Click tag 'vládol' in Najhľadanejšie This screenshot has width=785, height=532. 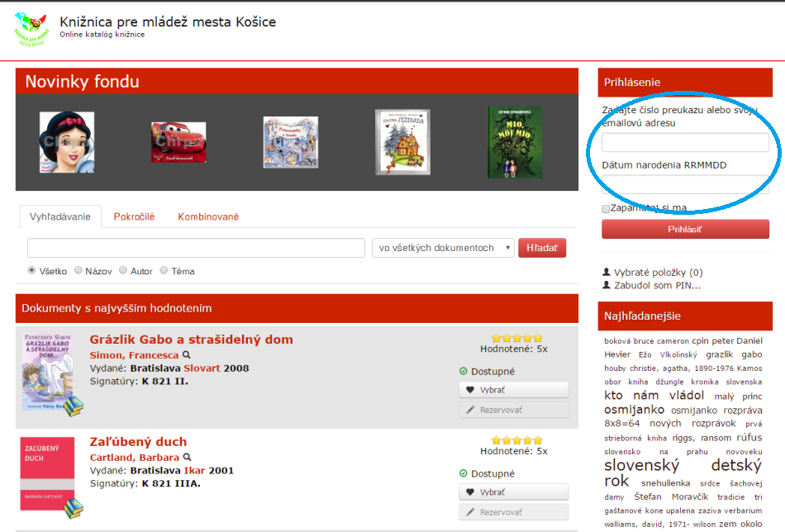coord(687,396)
